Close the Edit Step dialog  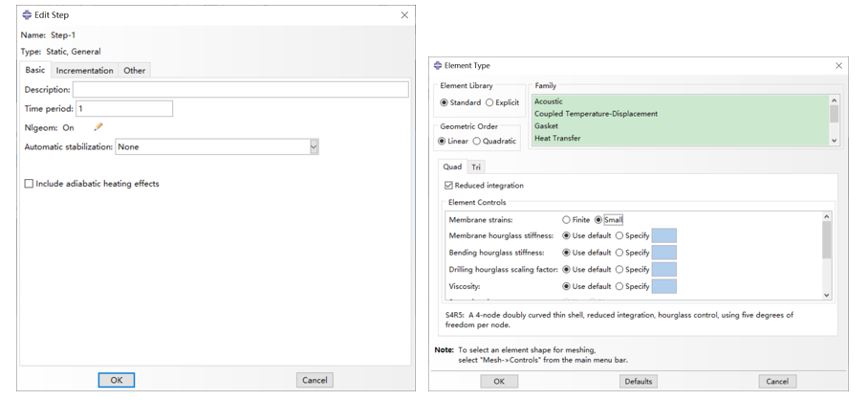[x=404, y=15]
